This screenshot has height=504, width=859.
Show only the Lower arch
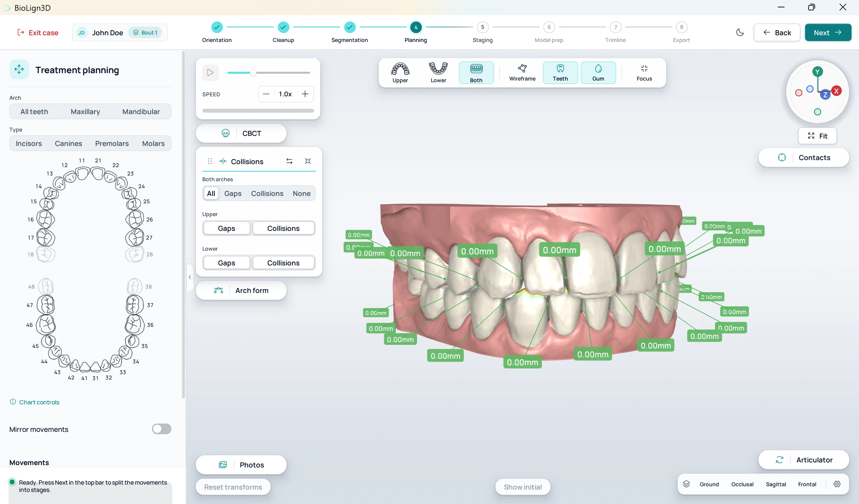(438, 72)
